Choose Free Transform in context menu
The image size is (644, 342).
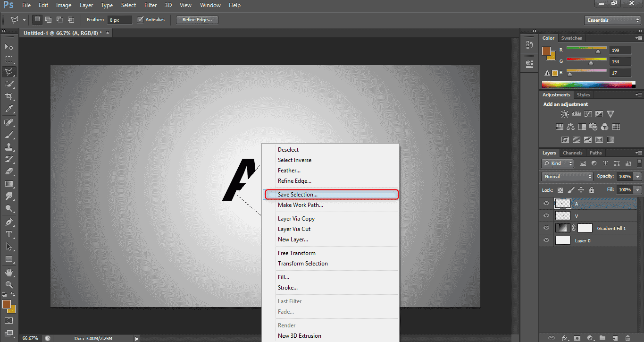point(331,253)
